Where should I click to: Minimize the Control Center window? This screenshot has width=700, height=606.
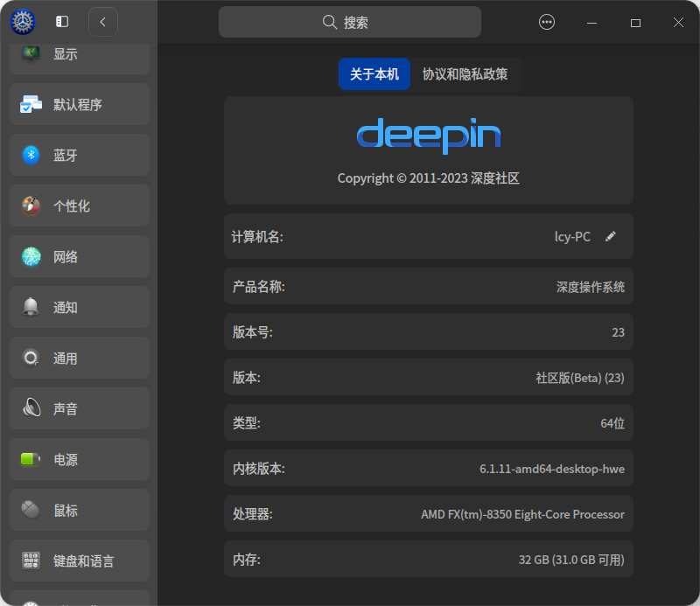coord(591,23)
